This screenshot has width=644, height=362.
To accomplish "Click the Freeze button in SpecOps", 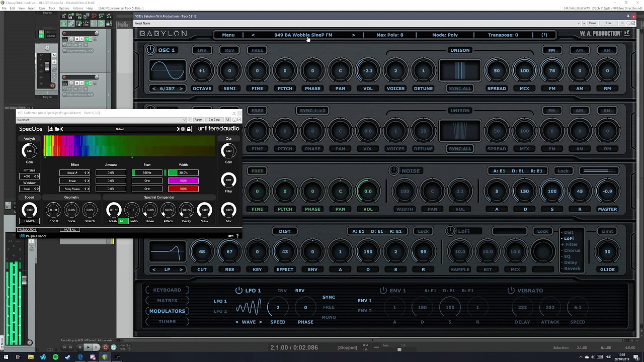I will point(29,221).
